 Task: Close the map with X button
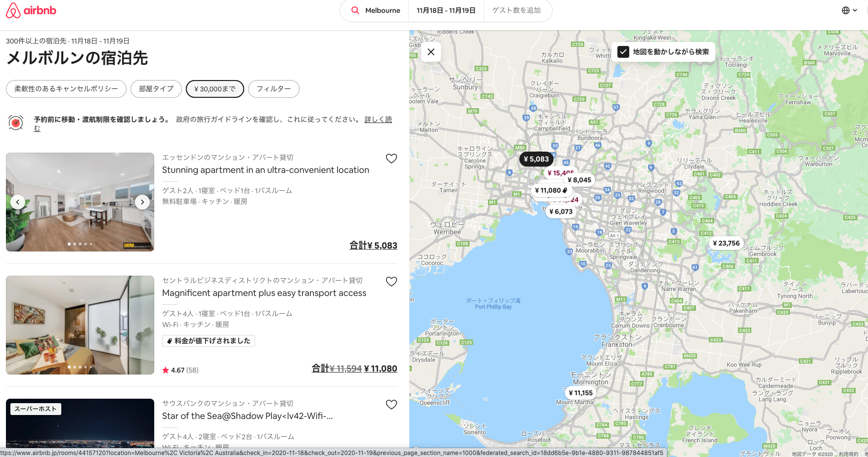point(431,52)
